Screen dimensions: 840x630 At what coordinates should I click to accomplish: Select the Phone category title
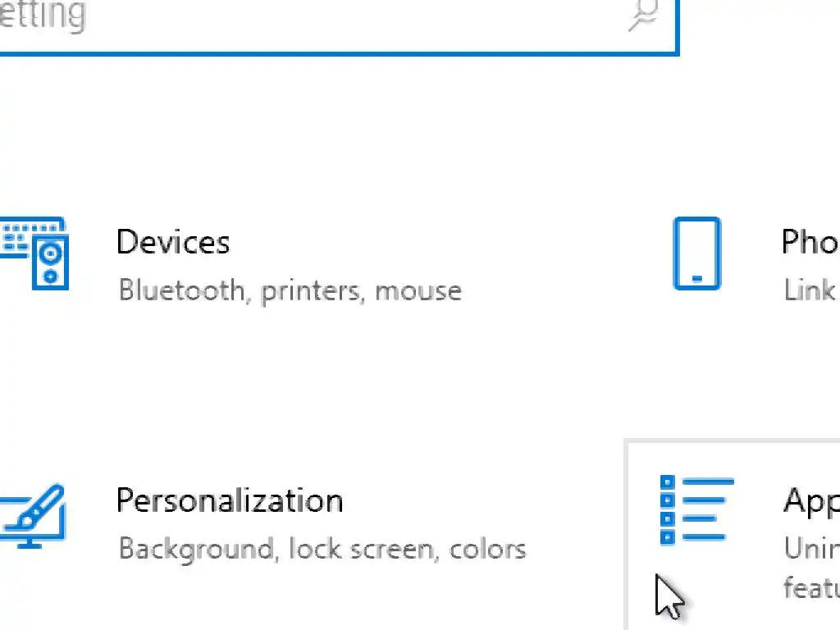click(x=810, y=243)
